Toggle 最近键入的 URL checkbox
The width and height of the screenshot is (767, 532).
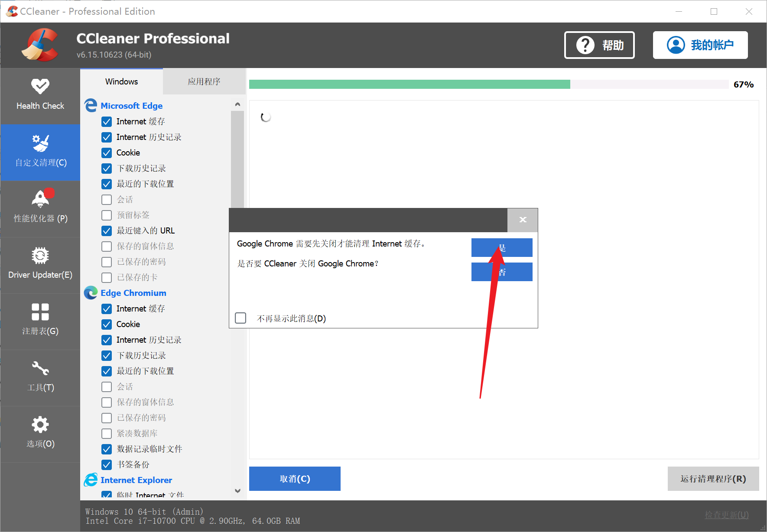(x=107, y=231)
